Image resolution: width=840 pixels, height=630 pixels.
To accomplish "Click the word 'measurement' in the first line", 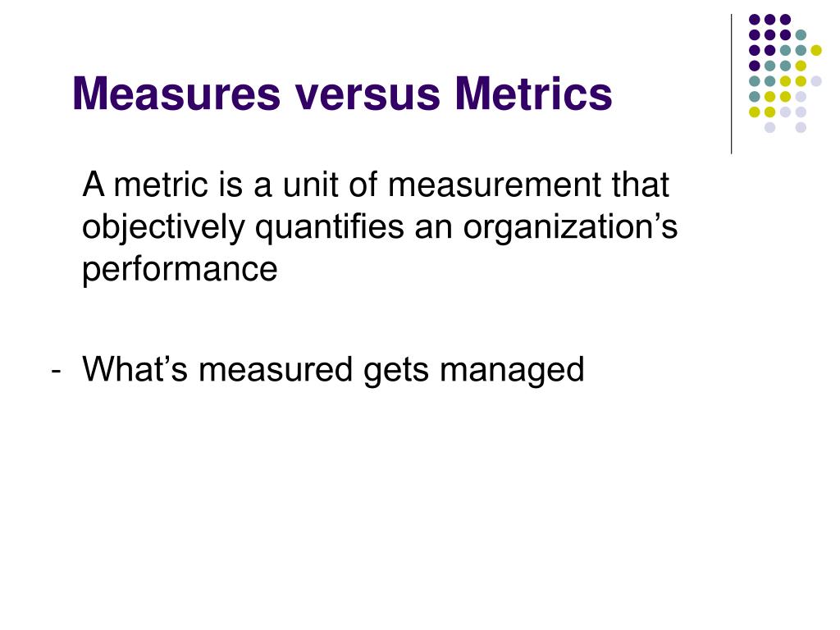I will coord(494,185).
